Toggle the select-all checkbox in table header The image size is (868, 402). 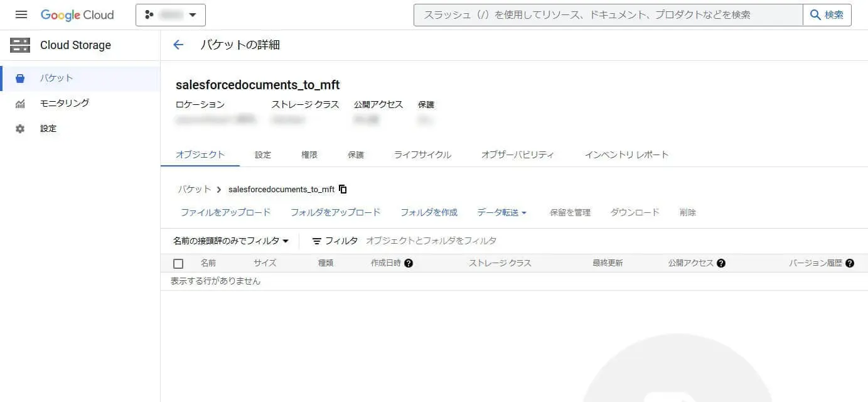point(178,263)
